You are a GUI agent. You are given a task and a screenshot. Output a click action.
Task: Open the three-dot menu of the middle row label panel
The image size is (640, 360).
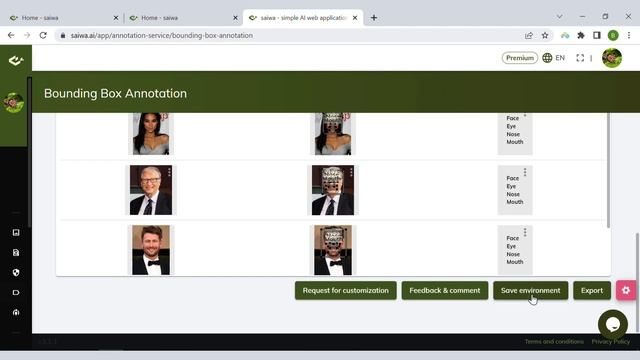[525, 172]
